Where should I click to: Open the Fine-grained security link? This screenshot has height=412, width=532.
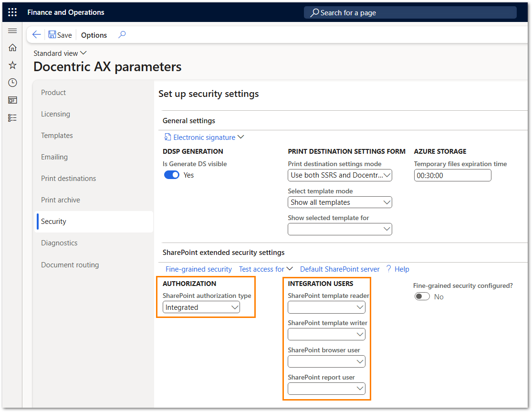tap(198, 269)
